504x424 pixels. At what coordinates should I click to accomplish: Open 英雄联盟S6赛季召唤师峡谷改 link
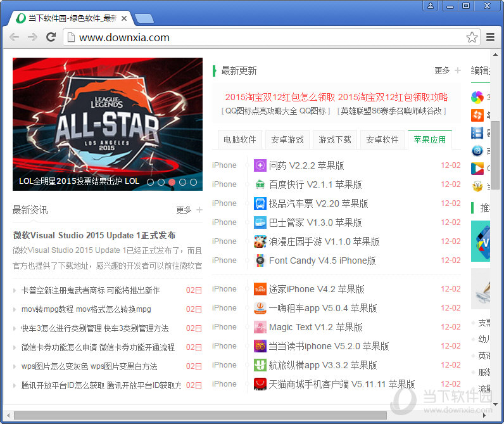click(391, 111)
